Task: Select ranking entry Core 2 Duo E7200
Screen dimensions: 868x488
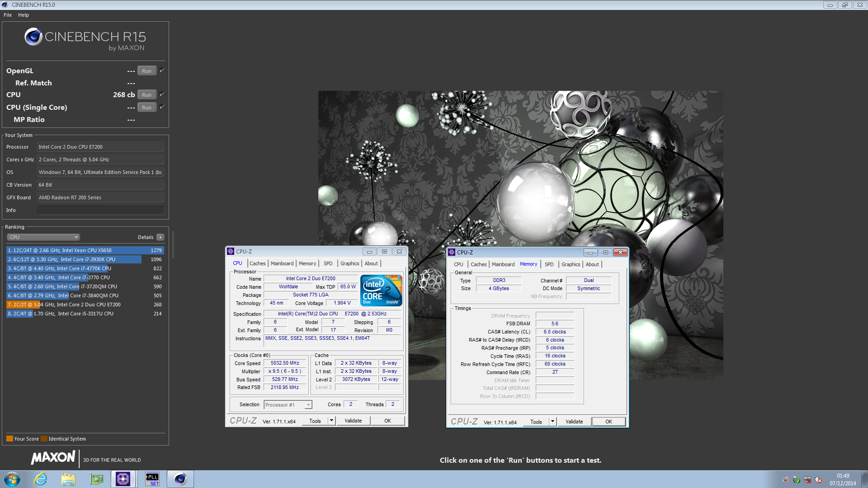Action: pyautogui.click(x=85, y=305)
